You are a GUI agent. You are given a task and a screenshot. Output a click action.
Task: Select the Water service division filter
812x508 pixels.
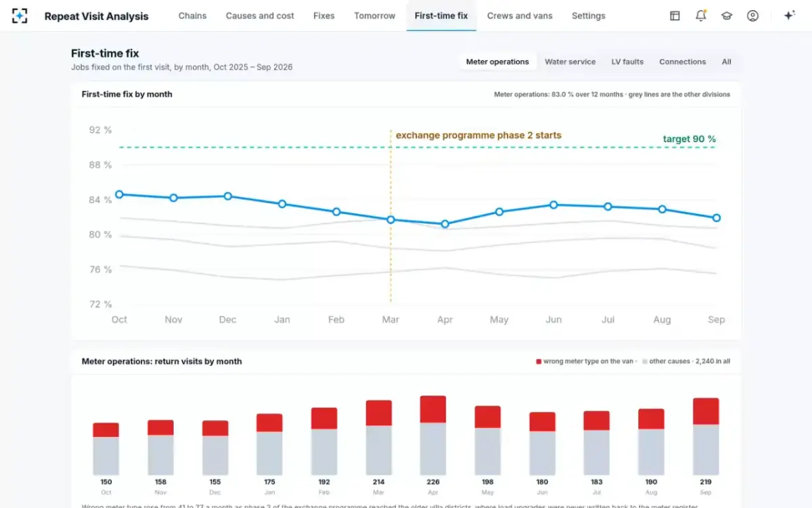click(570, 62)
